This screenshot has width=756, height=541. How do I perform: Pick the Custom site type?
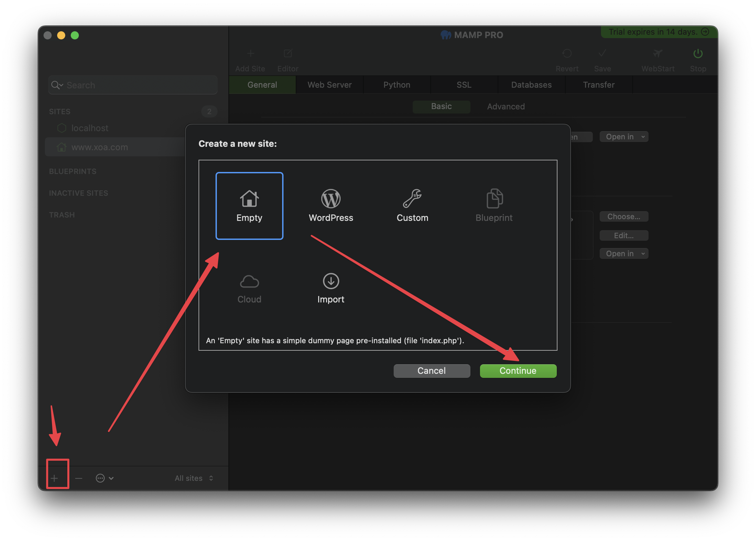pos(412,206)
